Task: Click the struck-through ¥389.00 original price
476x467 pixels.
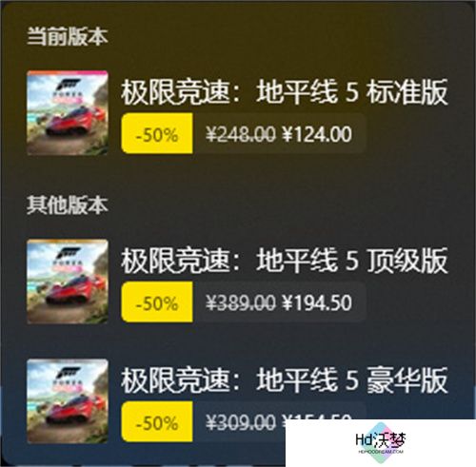Action: tap(241, 302)
